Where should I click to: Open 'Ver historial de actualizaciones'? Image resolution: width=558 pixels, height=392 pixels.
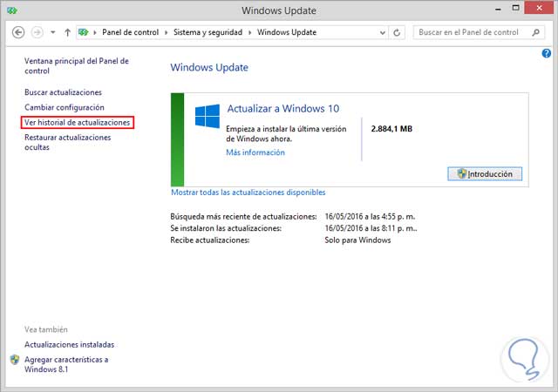[78, 122]
